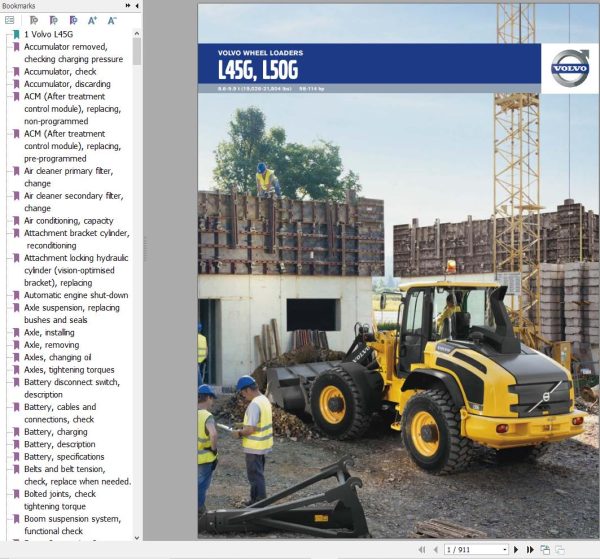Open 'Air cleaner primary filter, change' bookmark

(68, 177)
